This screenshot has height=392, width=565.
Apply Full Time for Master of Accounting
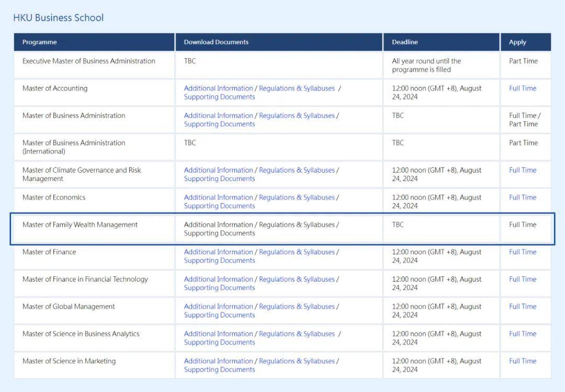[523, 88]
